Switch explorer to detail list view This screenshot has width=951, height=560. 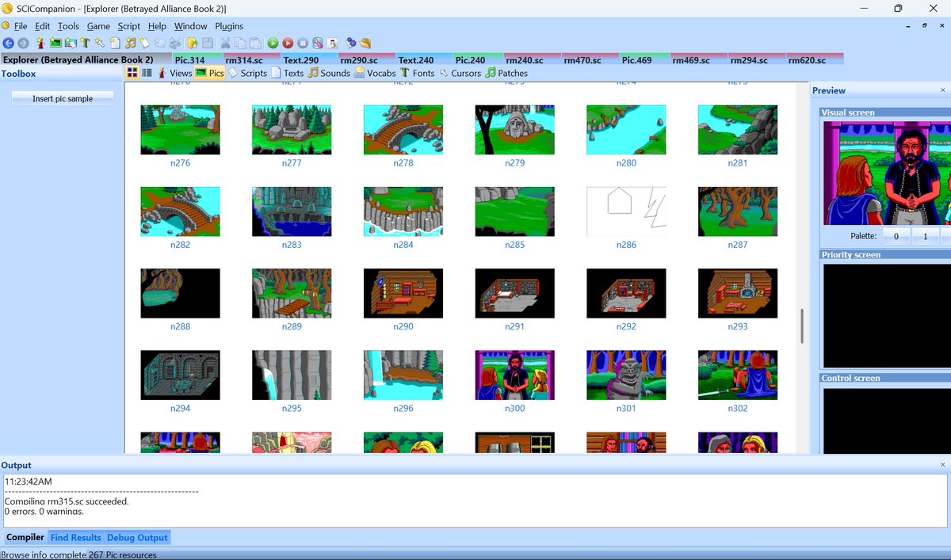tap(147, 73)
